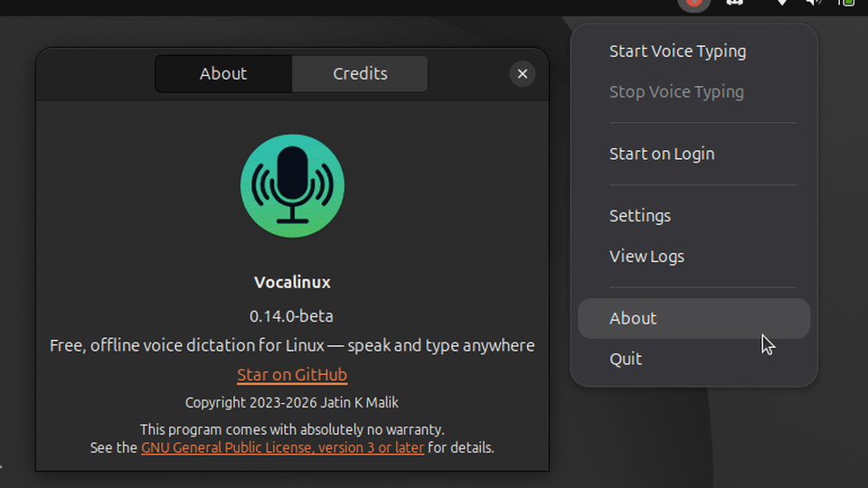Image resolution: width=868 pixels, height=488 pixels.
Task: Click the version text 0.14.0-beta
Action: click(292, 316)
